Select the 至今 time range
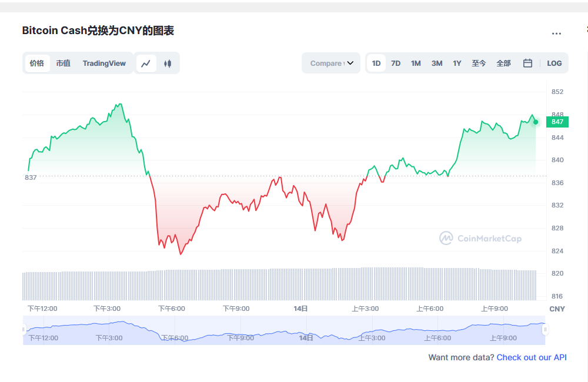Screen dimensions: 588x382 click(479, 63)
